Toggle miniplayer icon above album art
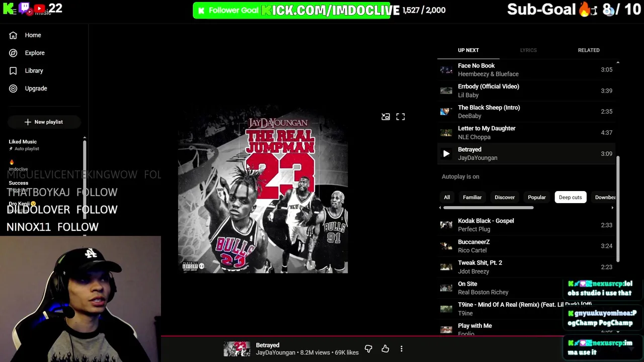The width and height of the screenshot is (644, 362). [x=385, y=117]
